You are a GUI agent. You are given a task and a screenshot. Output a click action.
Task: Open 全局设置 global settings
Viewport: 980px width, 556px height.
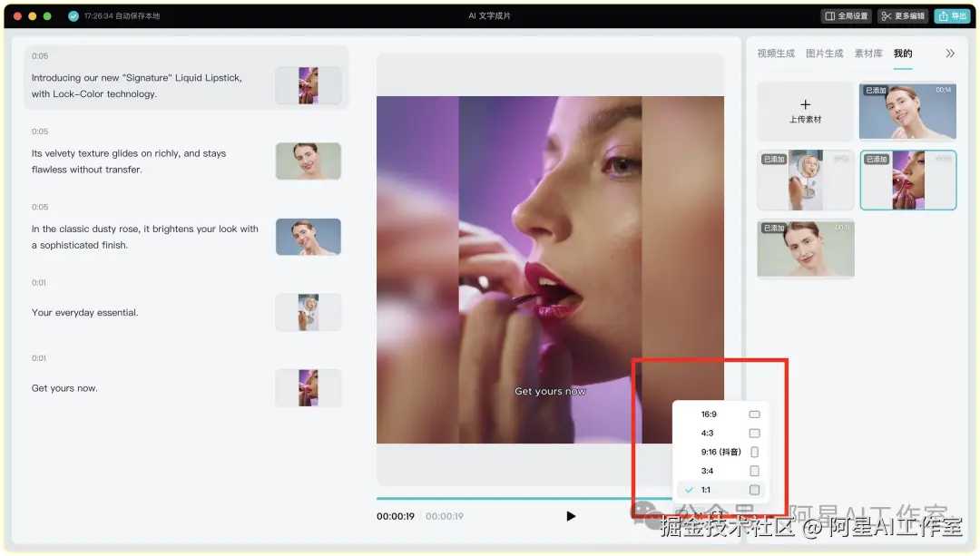847,16
